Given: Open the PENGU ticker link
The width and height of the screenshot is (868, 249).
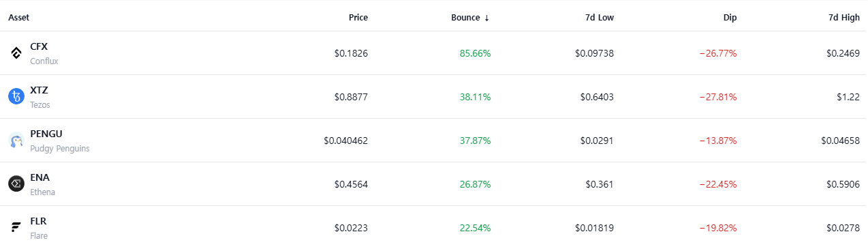Looking at the screenshot, I should [46, 134].
